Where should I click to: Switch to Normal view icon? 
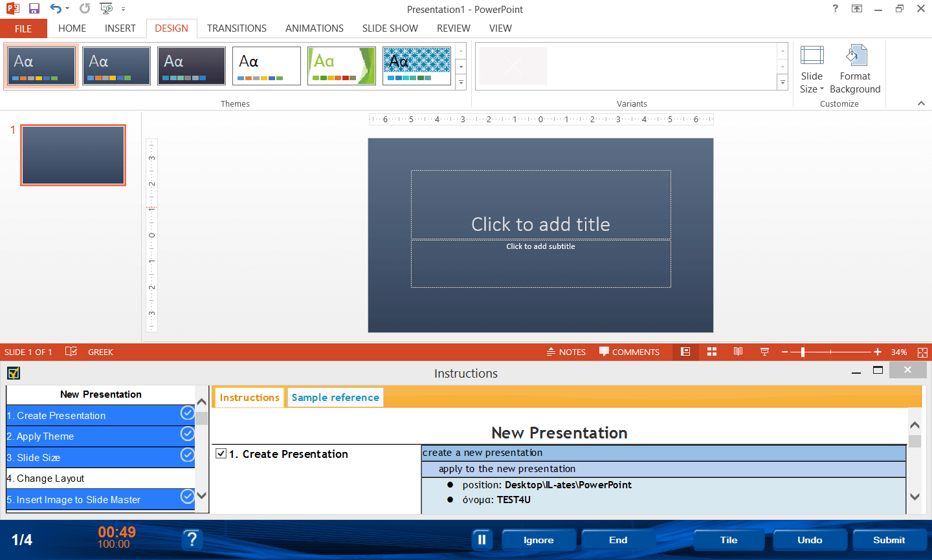(685, 352)
